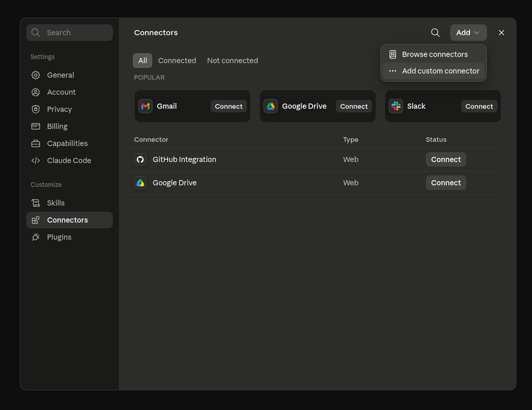The width and height of the screenshot is (532, 410).
Task: Connect Google Drive from Popular card
Action: (x=354, y=106)
